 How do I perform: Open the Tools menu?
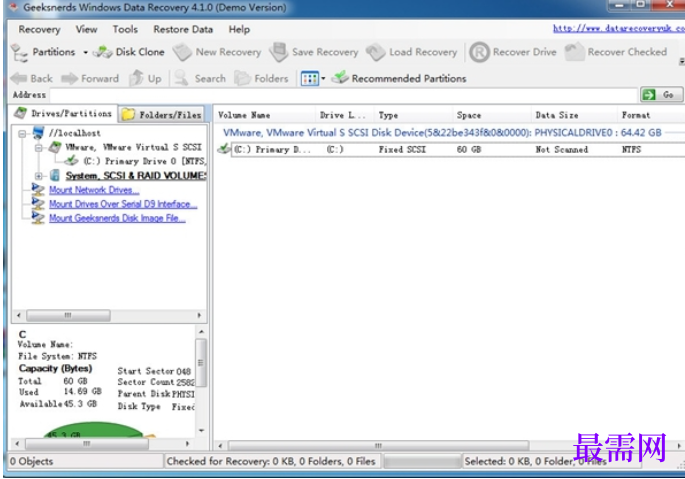click(x=125, y=29)
